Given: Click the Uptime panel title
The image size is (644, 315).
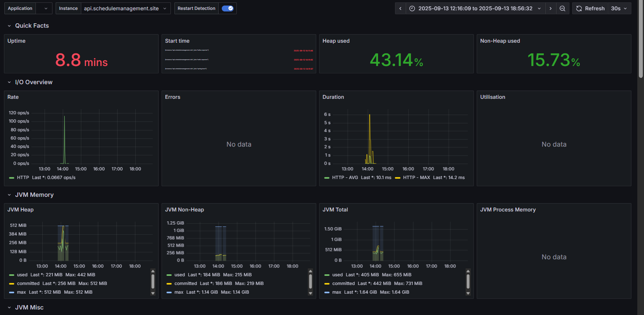Looking at the screenshot, I should pos(17,41).
